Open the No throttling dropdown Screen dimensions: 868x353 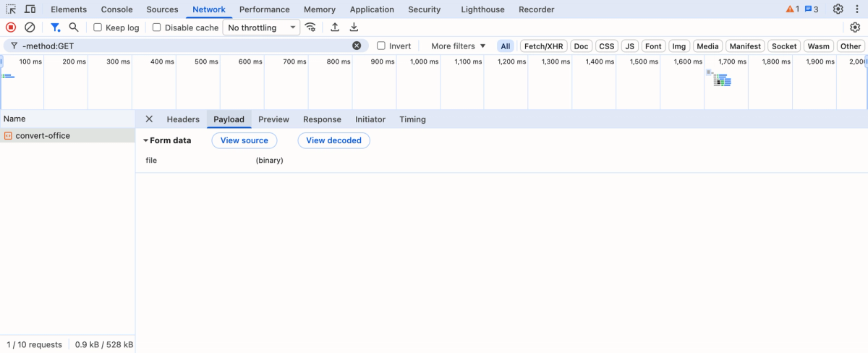[x=261, y=27]
